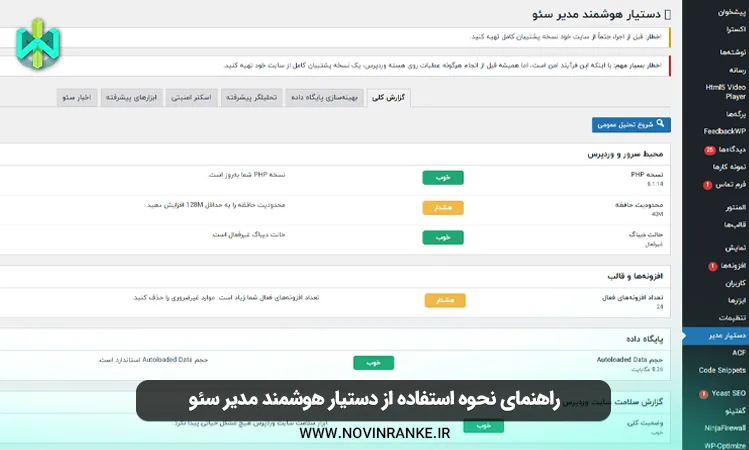This screenshot has height=450, width=749.
Task: Click the orange هشدار badge for محدودیت حافظه
Action: tap(443, 208)
